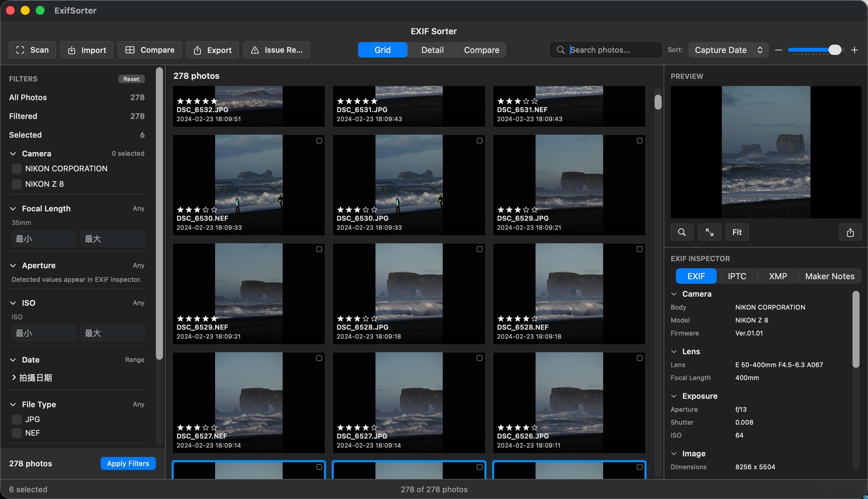Click the Apply Filters button
The width and height of the screenshot is (868, 499).
(128, 463)
